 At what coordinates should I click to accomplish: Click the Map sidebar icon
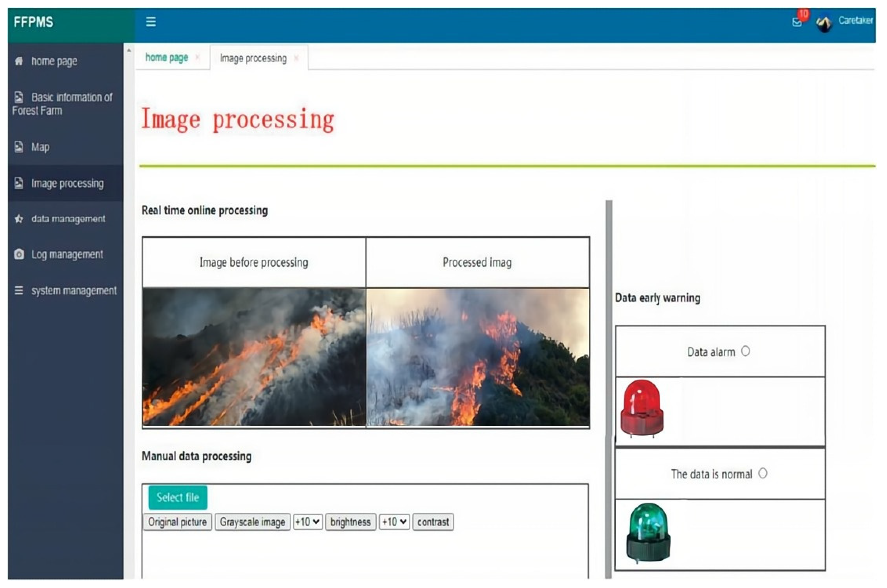click(x=19, y=147)
